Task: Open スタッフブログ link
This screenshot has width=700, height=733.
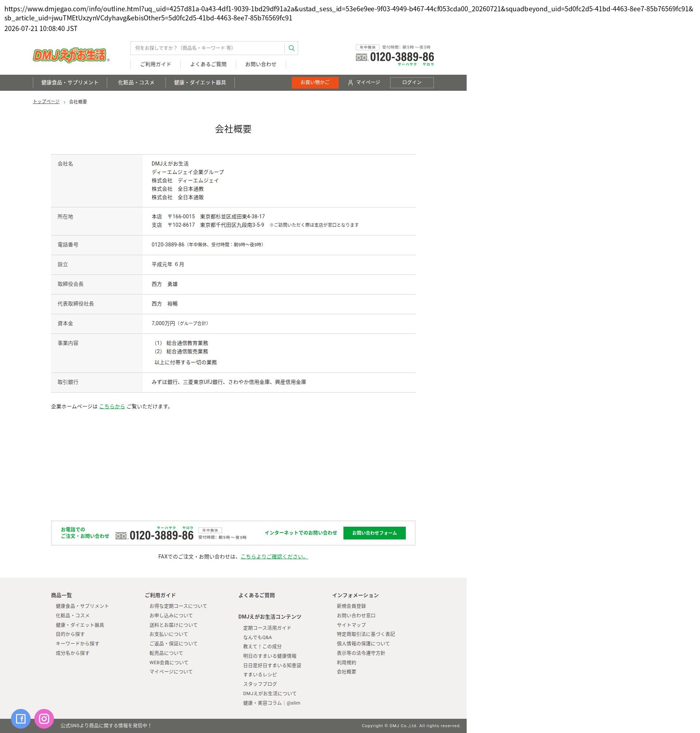Action: (260, 684)
